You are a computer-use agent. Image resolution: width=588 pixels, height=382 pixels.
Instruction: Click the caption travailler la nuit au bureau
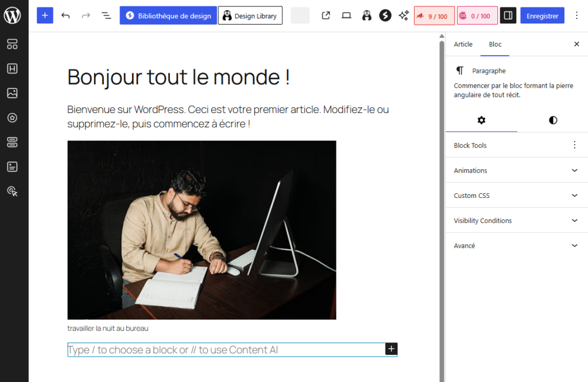(107, 329)
